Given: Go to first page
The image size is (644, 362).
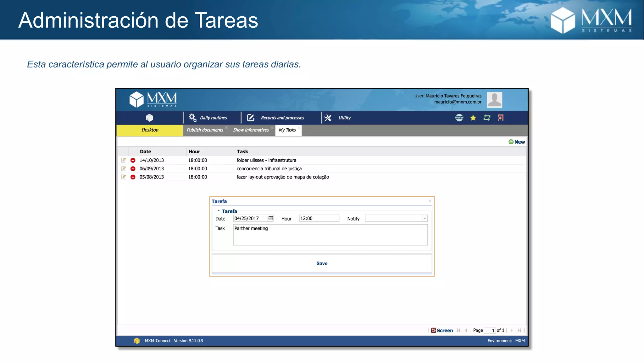Looking at the screenshot, I should pos(458,330).
